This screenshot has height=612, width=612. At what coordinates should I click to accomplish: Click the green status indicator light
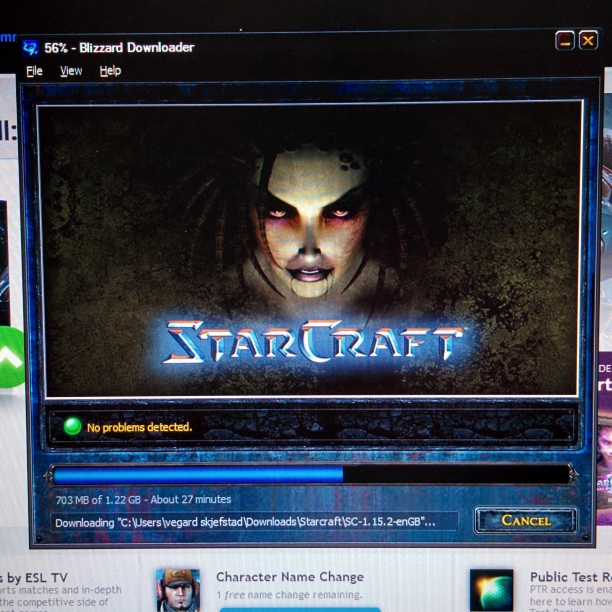pos(73,426)
